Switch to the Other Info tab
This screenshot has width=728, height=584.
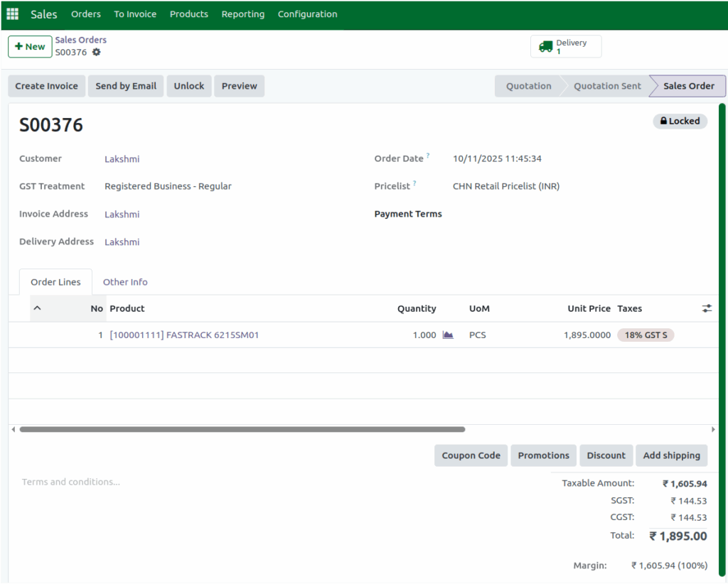[125, 282]
